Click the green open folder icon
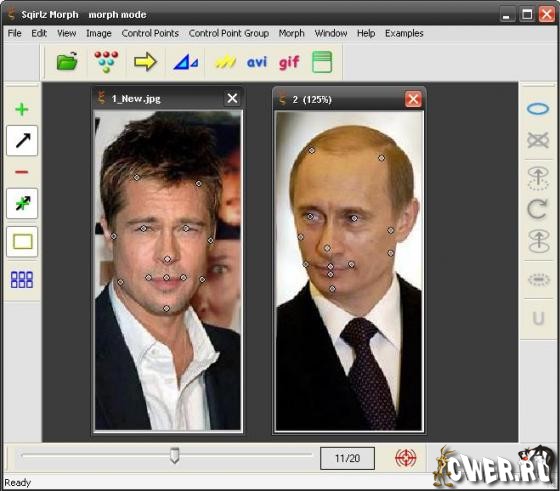This screenshot has height=491, width=560. coord(67,61)
